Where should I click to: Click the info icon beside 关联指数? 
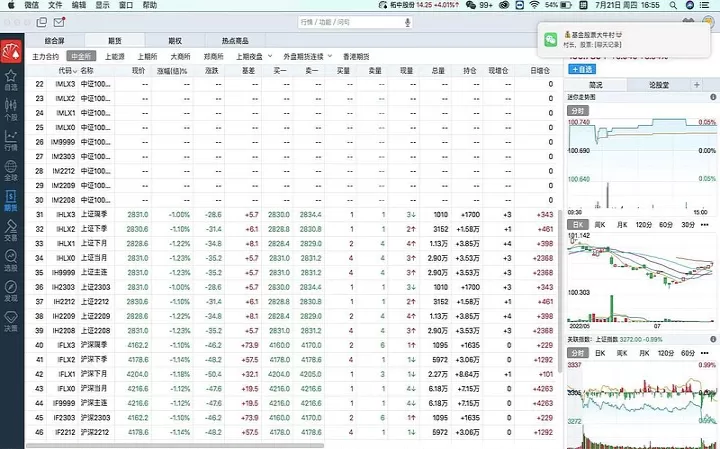[713, 339]
